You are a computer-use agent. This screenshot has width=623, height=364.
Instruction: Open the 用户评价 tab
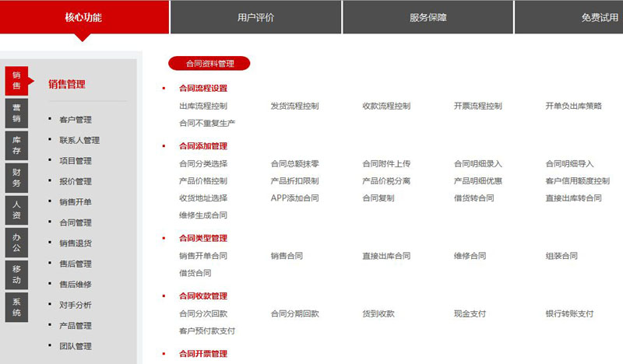(x=255, y=17)
